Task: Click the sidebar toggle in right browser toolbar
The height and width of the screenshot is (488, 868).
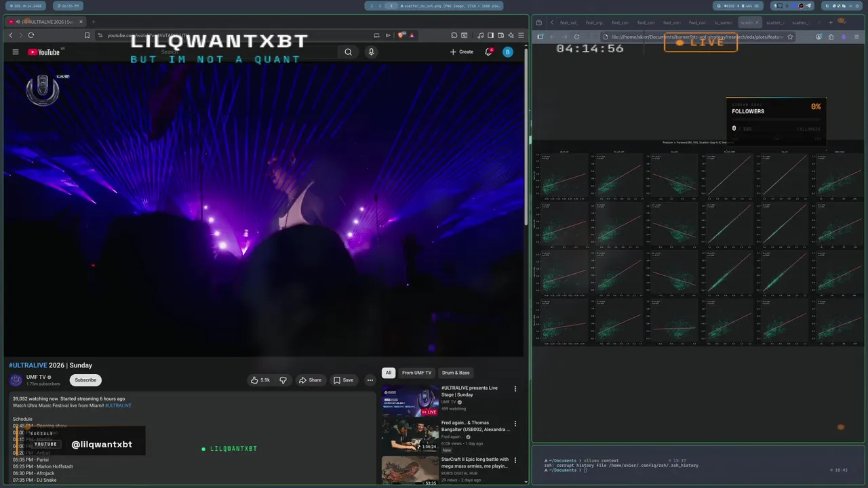Action: (540, 37)
